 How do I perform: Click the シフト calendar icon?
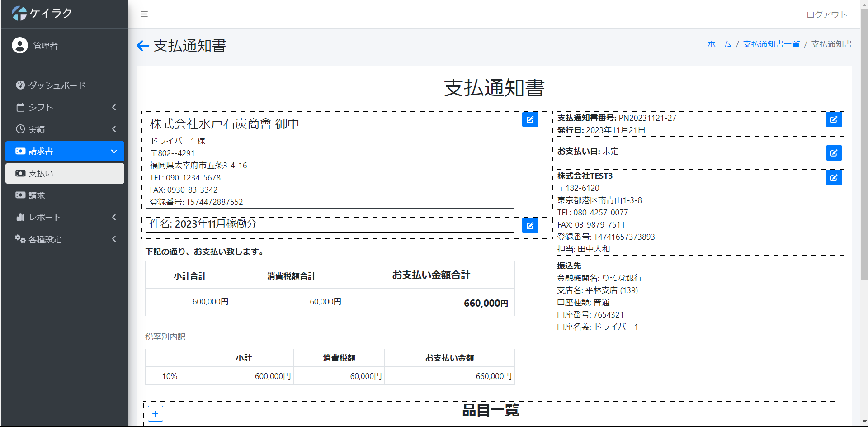coord(20,107)
